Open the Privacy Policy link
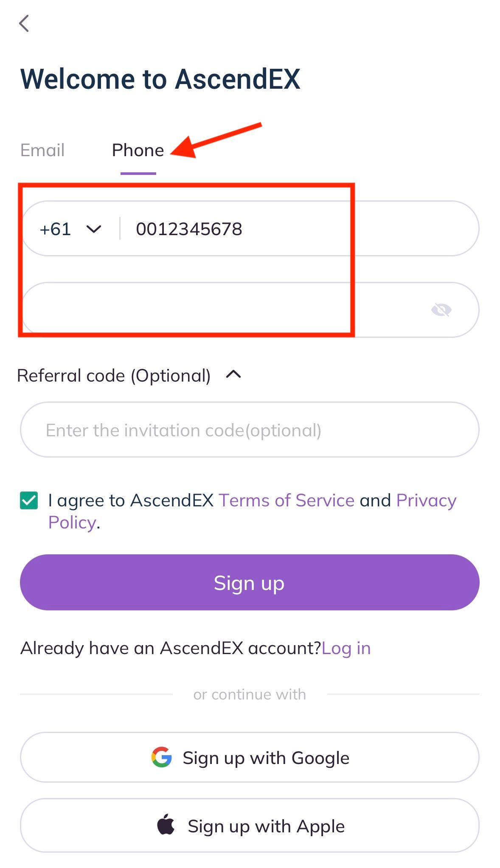Screen dimensions: 500x868 tap(426, 500)
